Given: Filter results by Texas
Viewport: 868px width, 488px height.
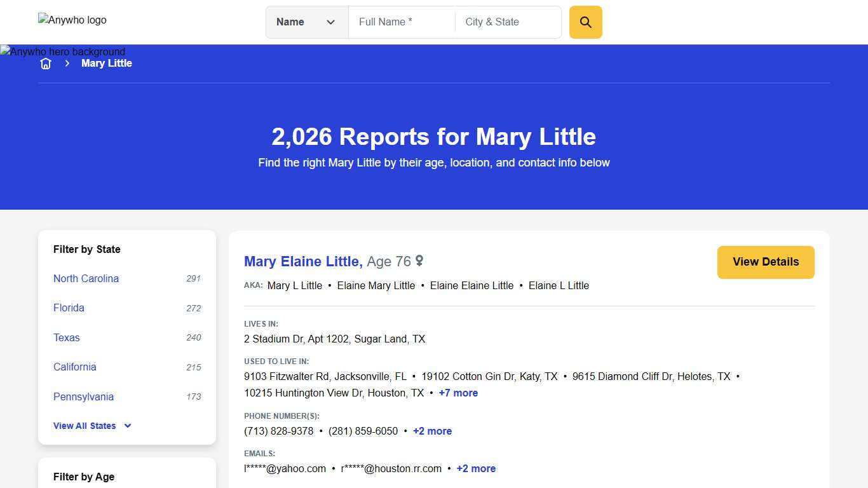Looking at the screenshot, I should pos(66,337).
